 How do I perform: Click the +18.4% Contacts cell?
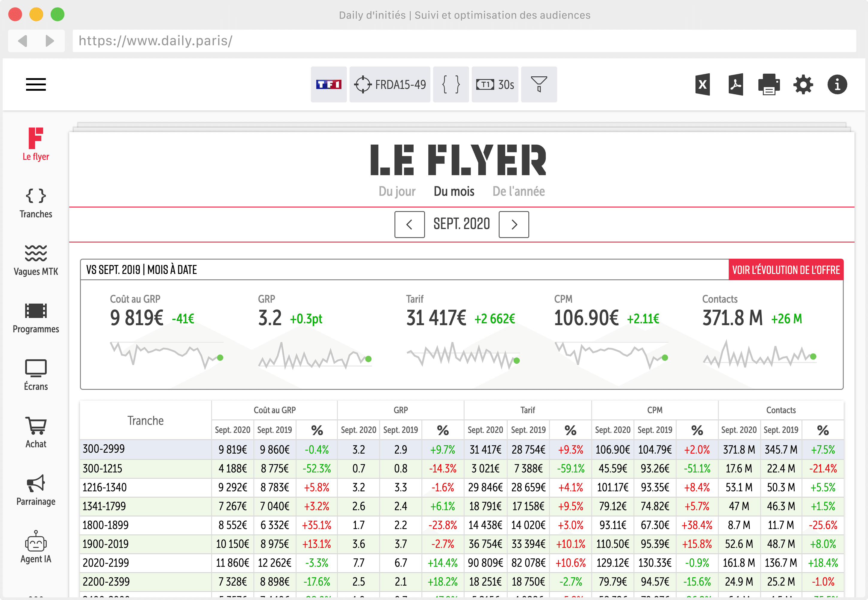pos(823,563)
